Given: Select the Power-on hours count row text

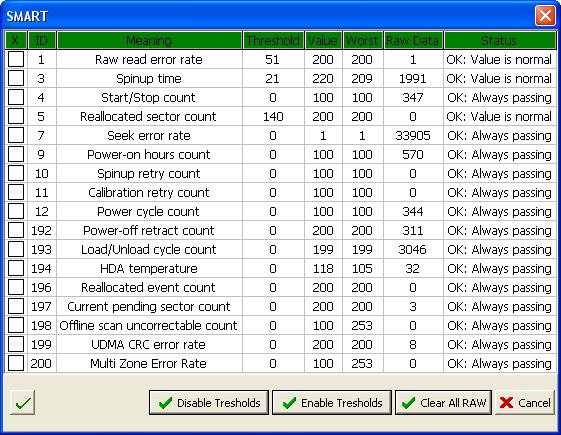Looking at the screenshot, I should tap(149, 155).
